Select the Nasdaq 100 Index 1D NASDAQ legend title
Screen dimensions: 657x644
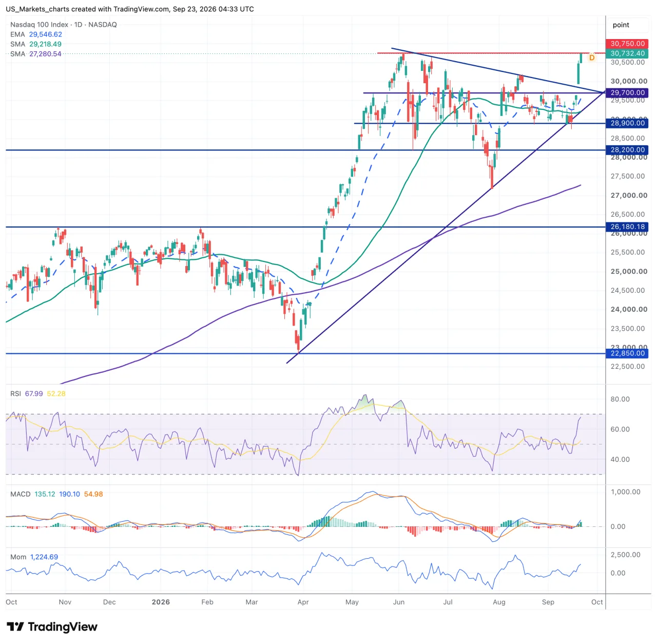[64, 25]
